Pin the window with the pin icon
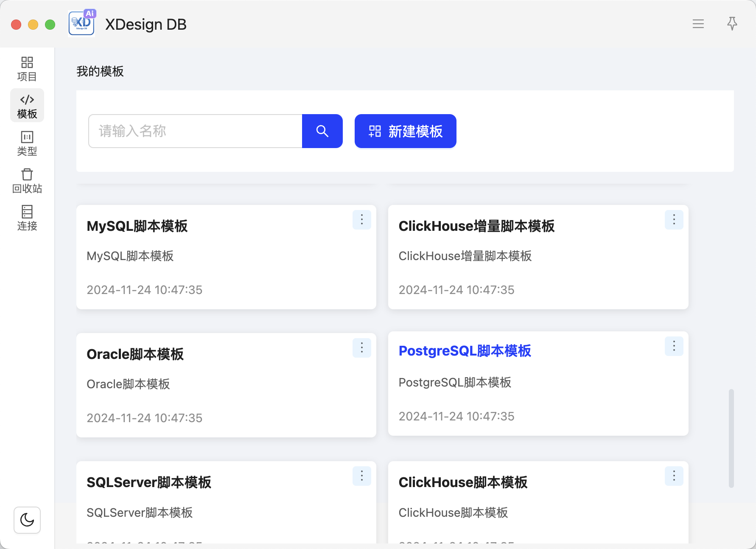This screenshot has width=756, height=549. pyautogui.click(x=732, y=24)
